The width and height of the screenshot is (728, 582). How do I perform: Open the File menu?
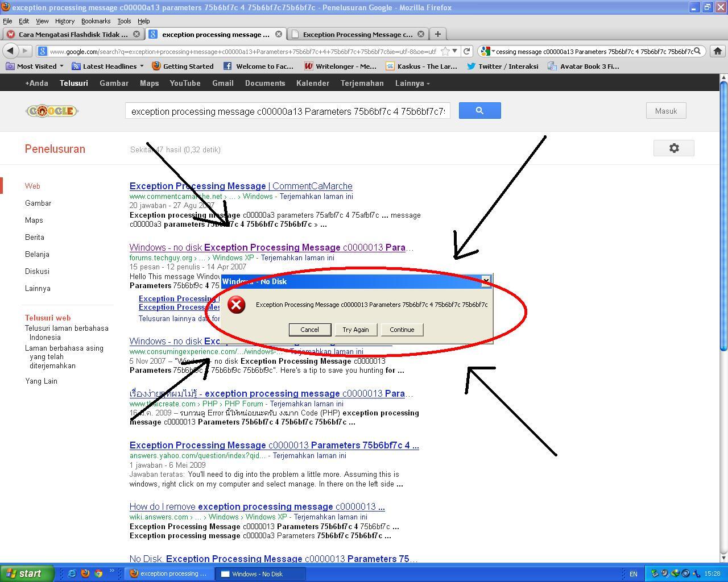point(7,21)
